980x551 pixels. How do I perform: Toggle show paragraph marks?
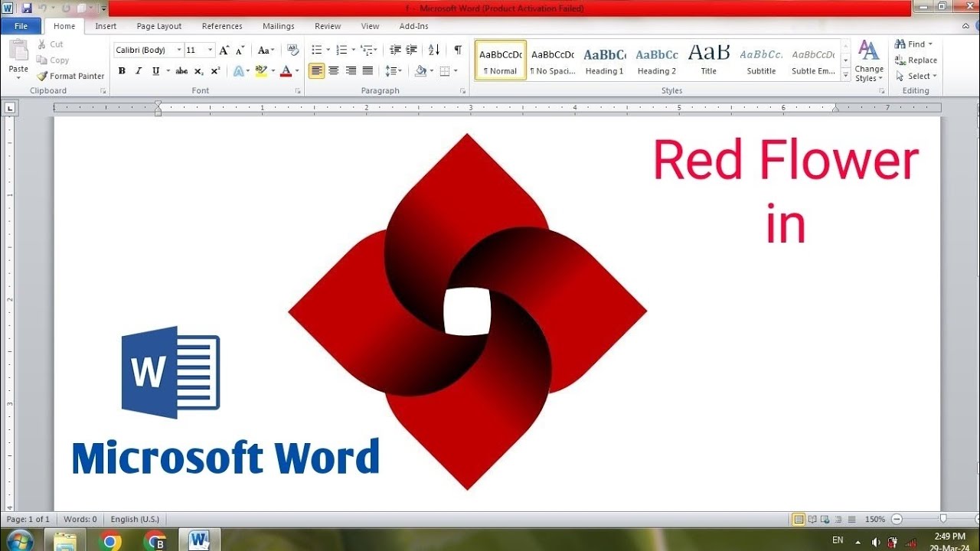coord(458,51)
